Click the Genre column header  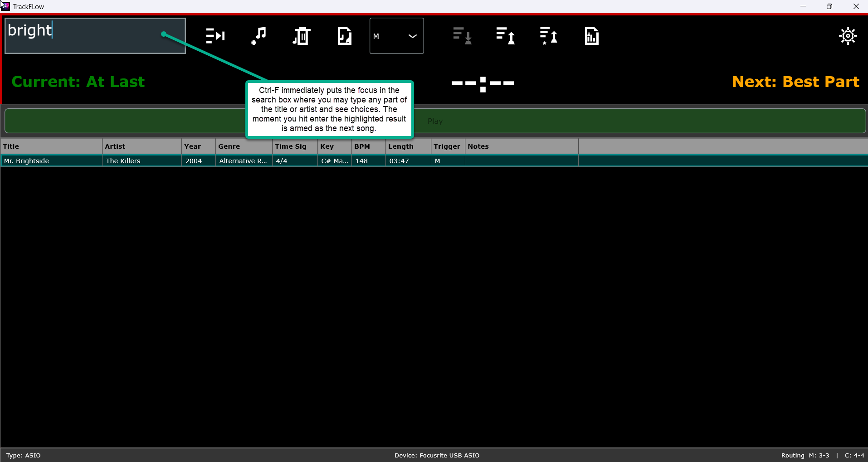(244, 146)
